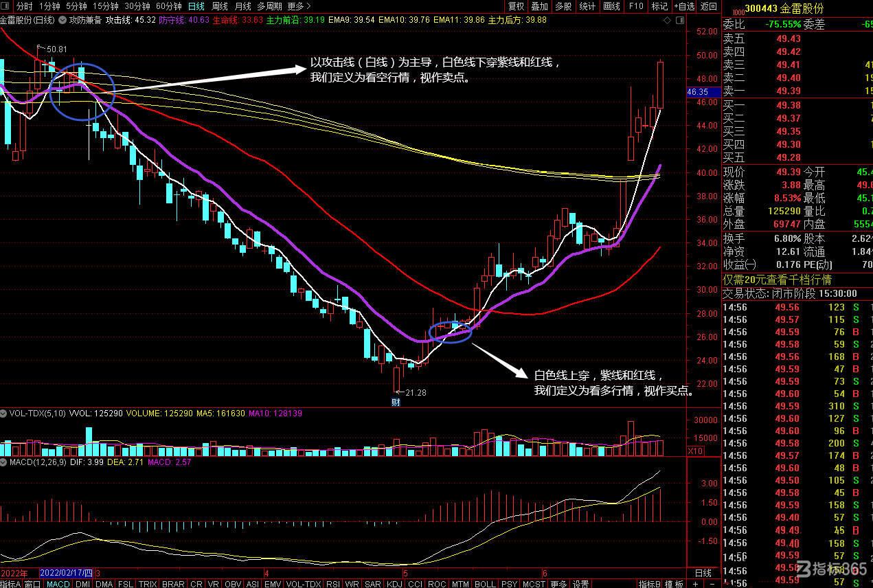Select the VR indicator tab
Image resolution: width=873 pixels, height=588 pixels.
coord(214,584)
